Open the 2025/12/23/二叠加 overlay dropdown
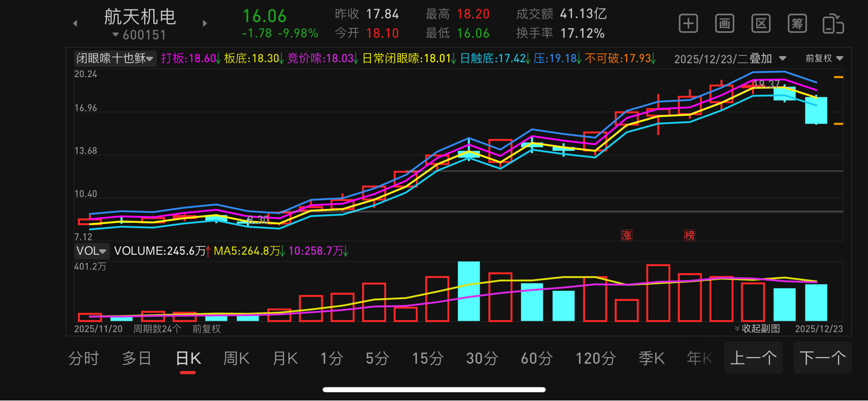The image size is (868, 401). pos(730,59)
